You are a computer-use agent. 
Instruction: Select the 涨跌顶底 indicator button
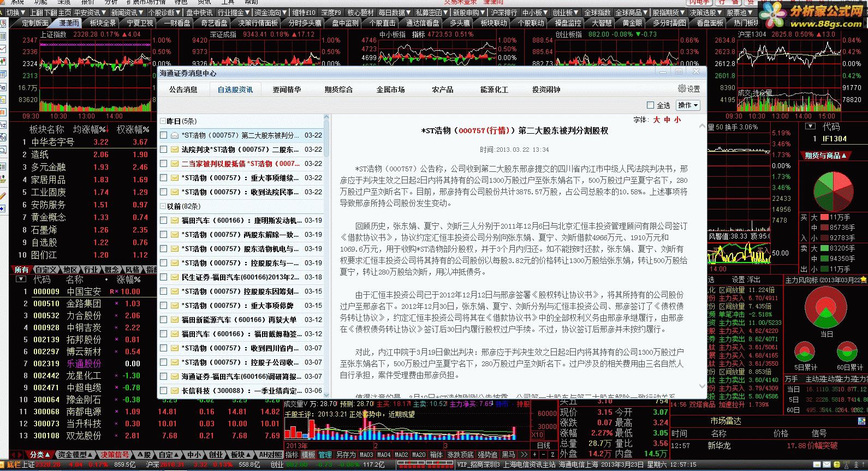pyautogui.click(x=460, y=454)
